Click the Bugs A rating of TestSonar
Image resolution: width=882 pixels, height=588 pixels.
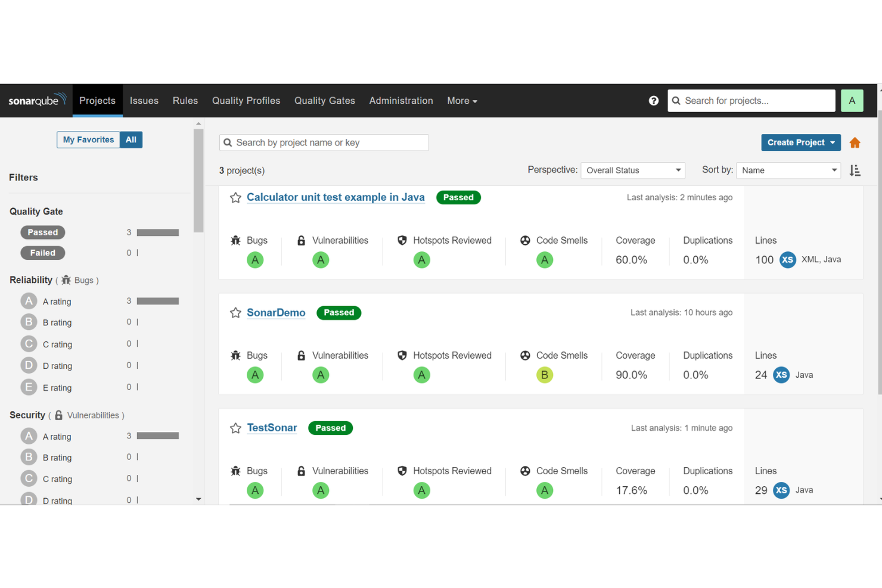click(x=255, y=490)
